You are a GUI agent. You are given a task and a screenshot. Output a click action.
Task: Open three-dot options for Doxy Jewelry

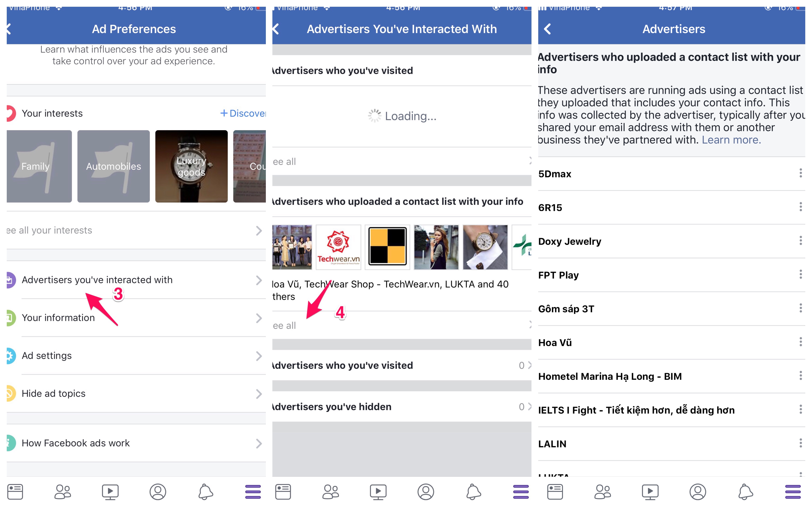pyautogui.click(x=800, y=241)
